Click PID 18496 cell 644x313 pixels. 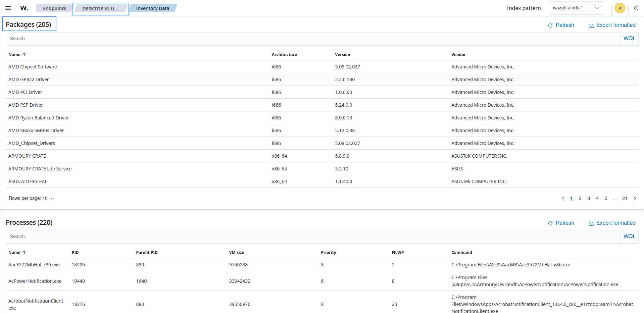click(78, 265)
